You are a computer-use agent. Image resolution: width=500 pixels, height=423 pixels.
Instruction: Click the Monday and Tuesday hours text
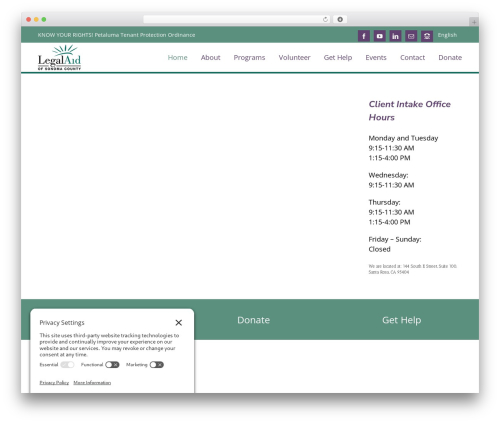[403, 148]
